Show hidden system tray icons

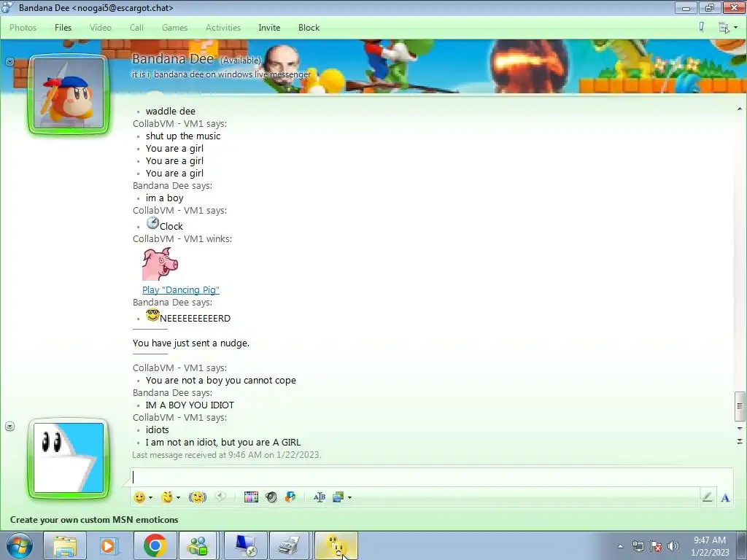tap(620, 546)
